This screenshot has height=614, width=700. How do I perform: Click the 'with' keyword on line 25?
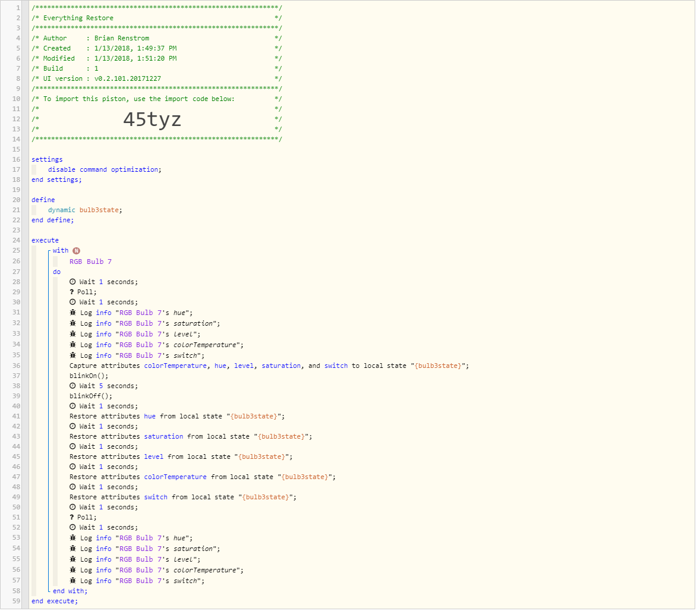click(x=61, y=250)
